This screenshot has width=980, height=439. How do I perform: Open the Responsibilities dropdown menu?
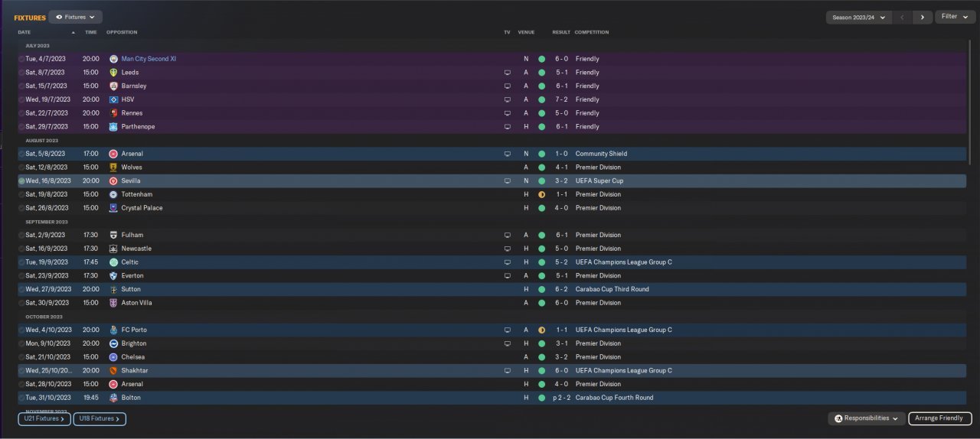pos(866,418)
